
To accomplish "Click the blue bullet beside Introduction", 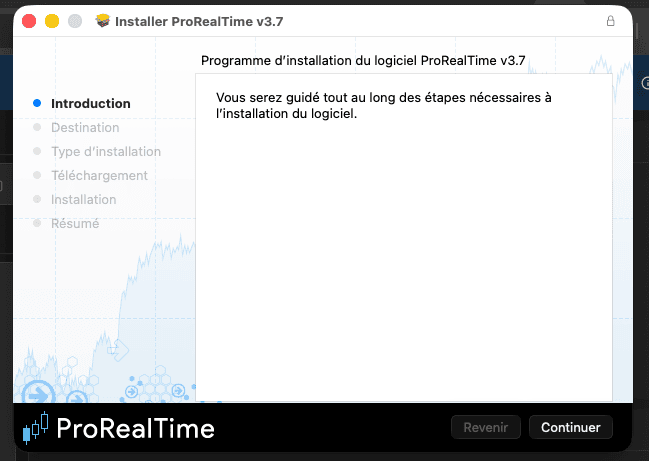I will click(37, 103).
